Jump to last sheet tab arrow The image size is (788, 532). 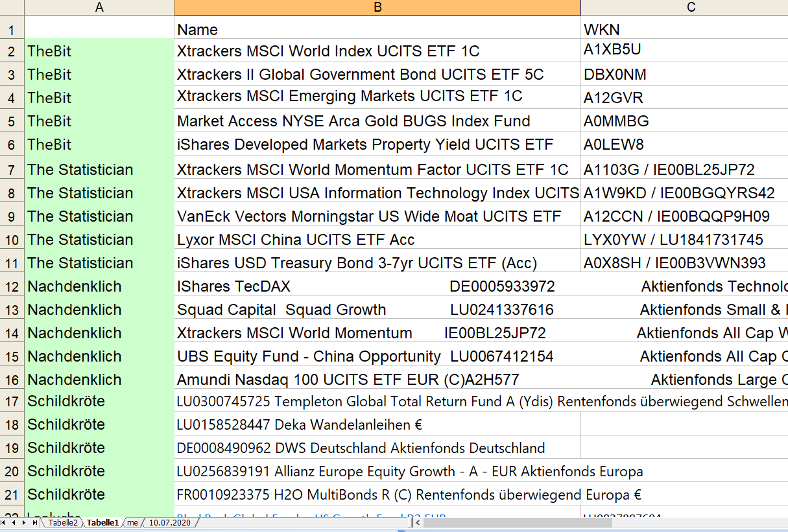34,522
